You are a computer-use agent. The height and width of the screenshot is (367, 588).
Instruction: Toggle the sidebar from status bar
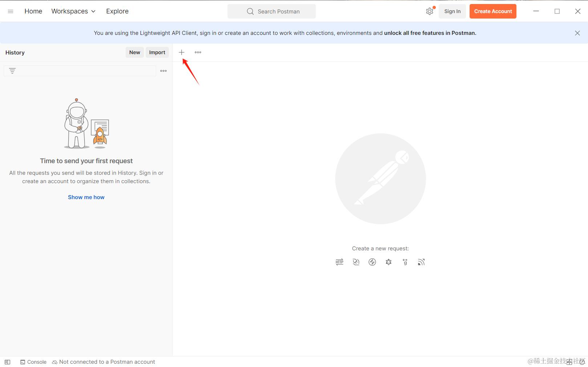(x=8, y=362)
